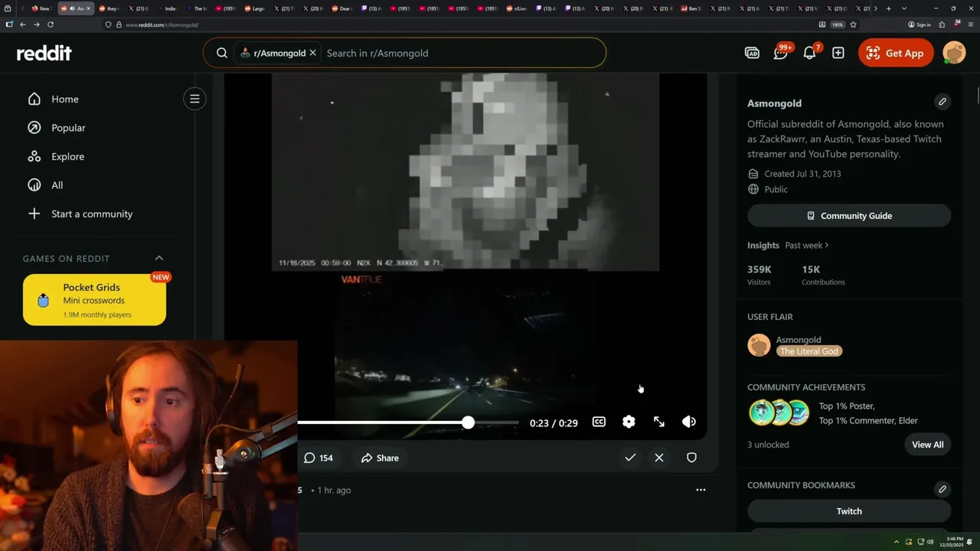Open a new browser tab

point(889,8)
